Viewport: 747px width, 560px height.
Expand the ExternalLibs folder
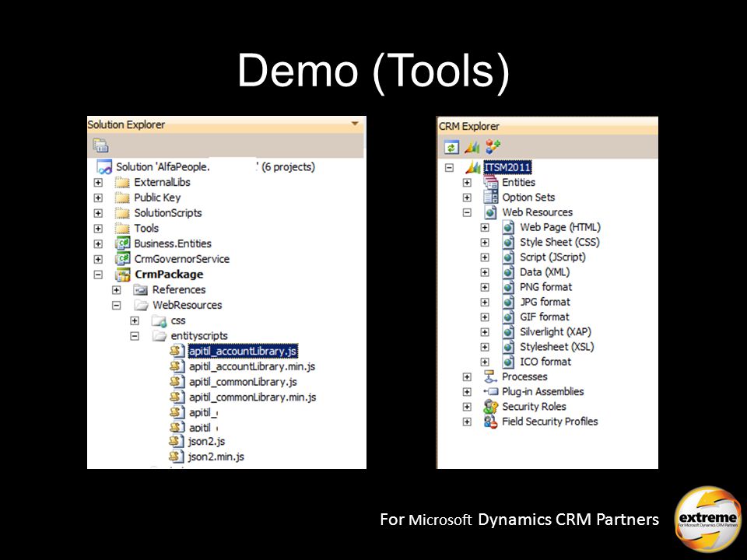point(98,182)
